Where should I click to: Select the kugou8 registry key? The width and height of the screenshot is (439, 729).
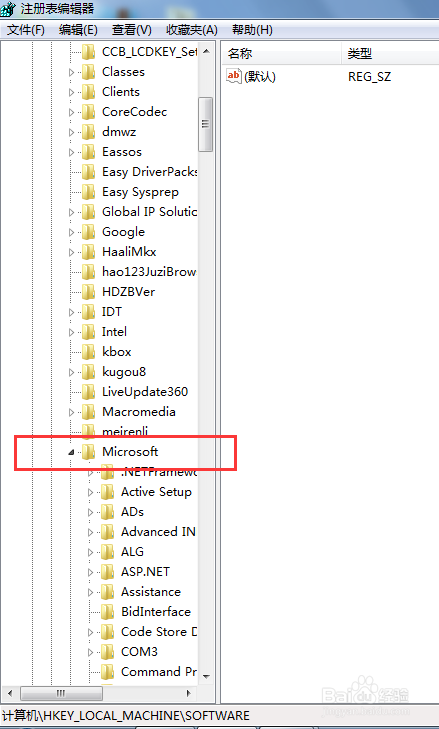(x=124, y=371)
